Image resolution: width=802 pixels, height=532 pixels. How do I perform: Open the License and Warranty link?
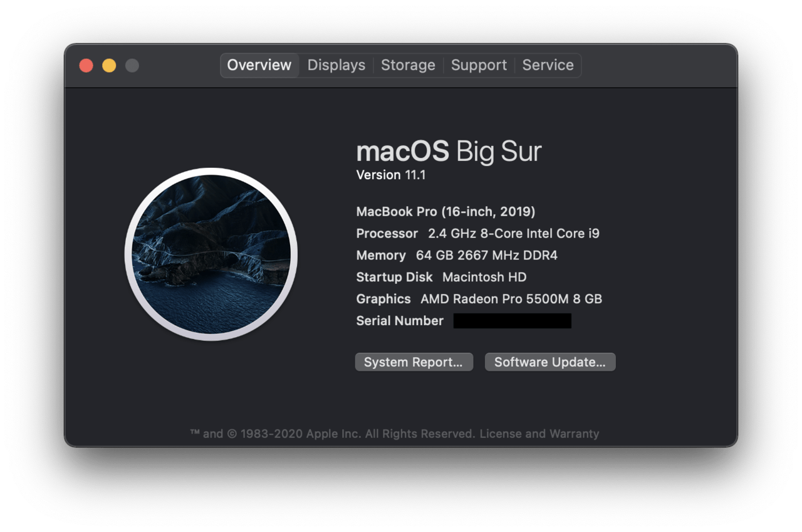point(539,434)
